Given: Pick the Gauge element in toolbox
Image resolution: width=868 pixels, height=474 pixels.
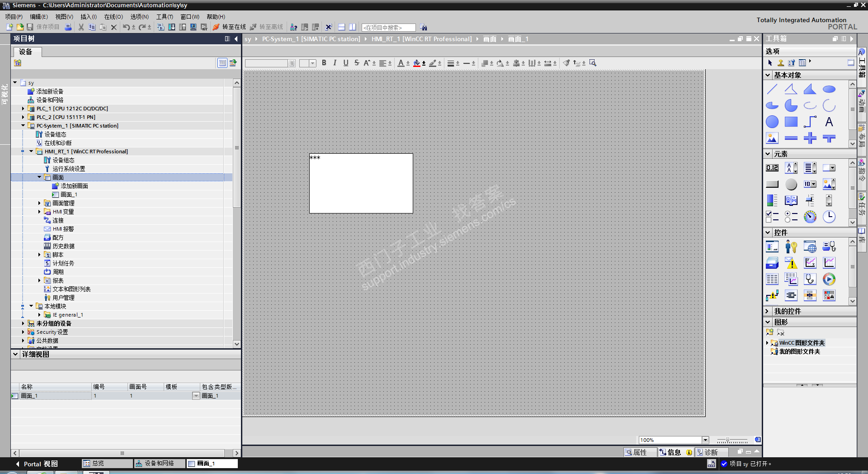Looking at the screenshot, I should (810, 217).
